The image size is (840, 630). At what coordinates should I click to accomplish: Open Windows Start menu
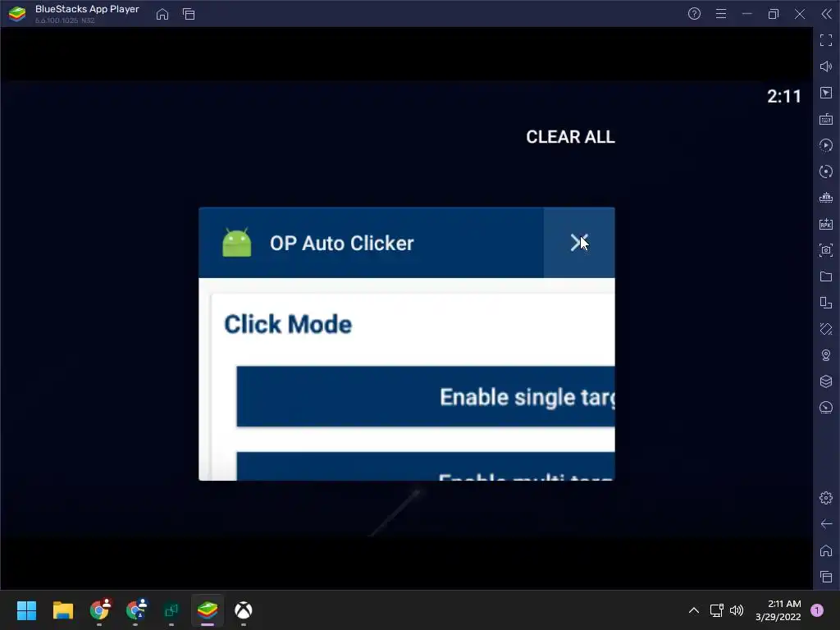[27, 610]
